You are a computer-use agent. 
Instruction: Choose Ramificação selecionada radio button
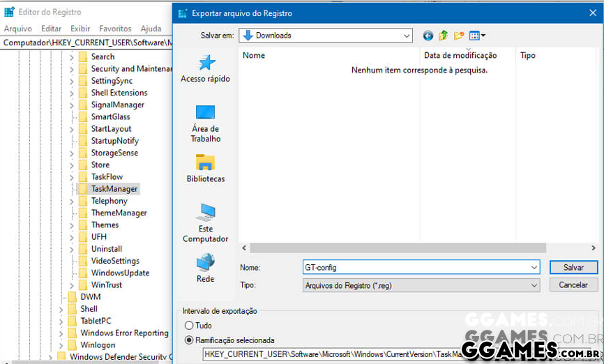tap(189, 340)
